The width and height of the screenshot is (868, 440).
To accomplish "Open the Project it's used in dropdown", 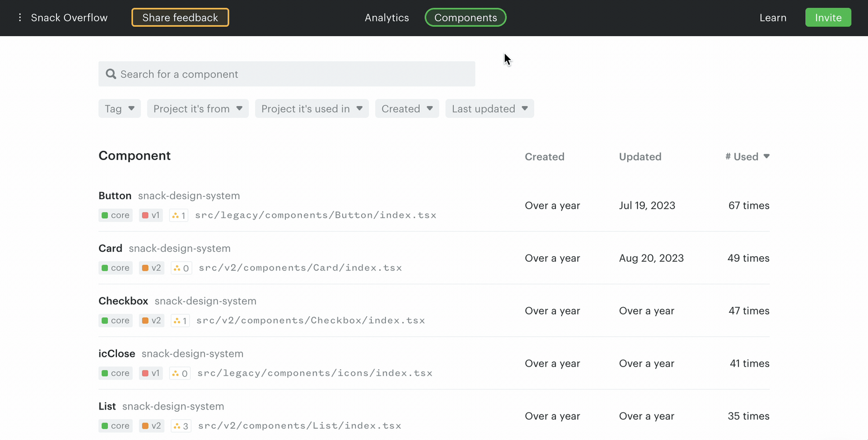I will [x=311, y=108].
